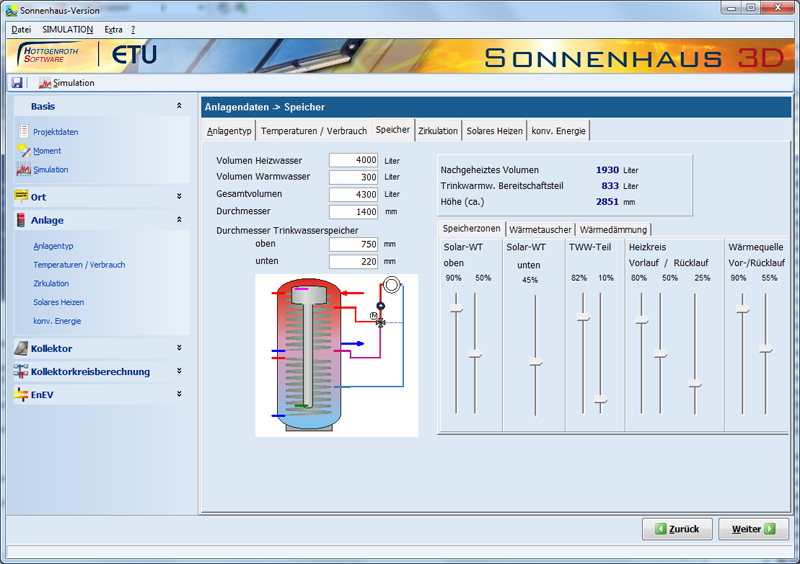Click the Simulation toolbar button

click(x=67, y=83)
